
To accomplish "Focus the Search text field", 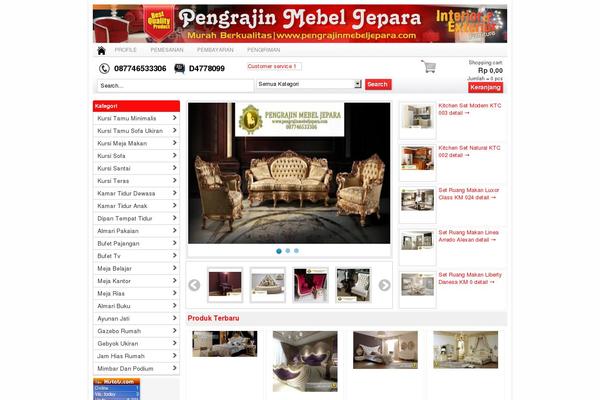I will [175, 86].
